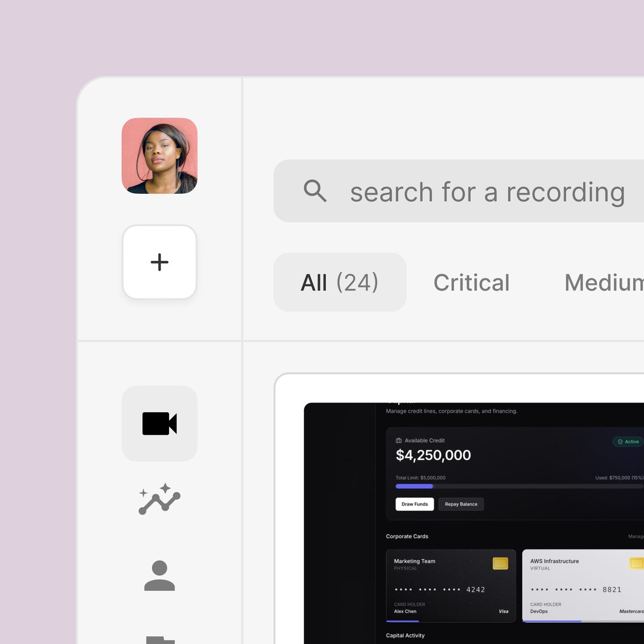
Task: Click the plus add button
Action: click(x=159, y=262)
